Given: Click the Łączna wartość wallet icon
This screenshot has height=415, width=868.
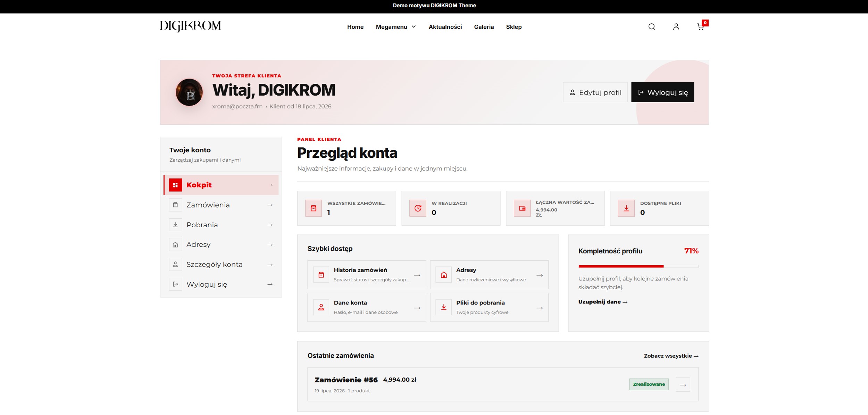Looking at the screenshot, I should 522,208.
